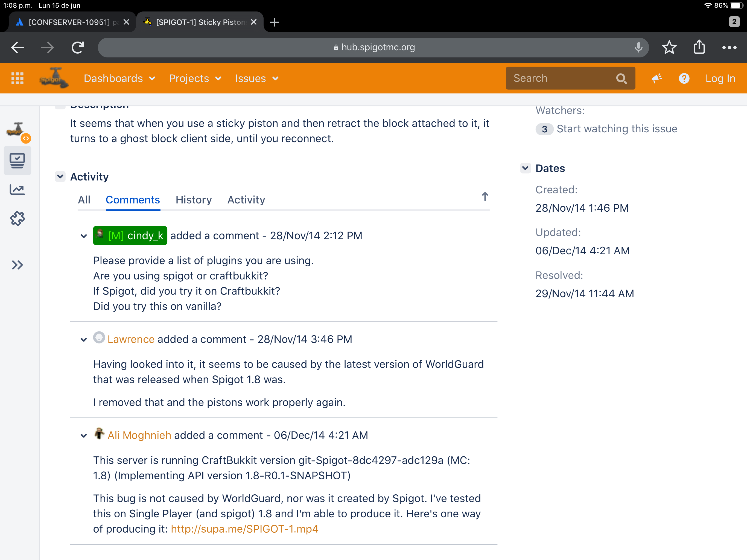Screen dimensions: 747x560
Task: Open the sidebar reports chart icon
Action: (17, 190)
